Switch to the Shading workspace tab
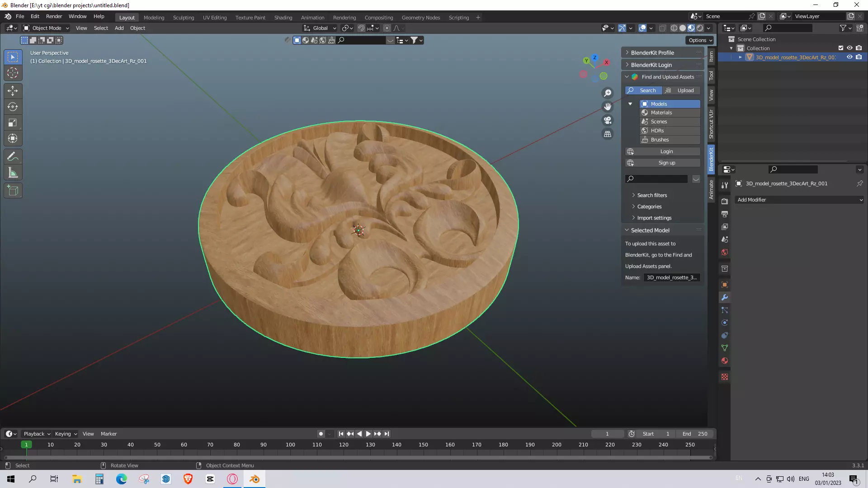Image resolution: width=868 pixels, height=488 pixels. (x=283, y=18)
